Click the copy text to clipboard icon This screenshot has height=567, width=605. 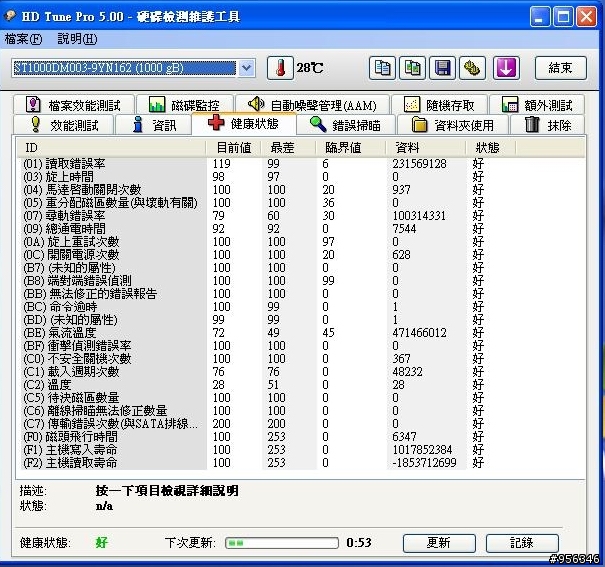coord(382,68)
